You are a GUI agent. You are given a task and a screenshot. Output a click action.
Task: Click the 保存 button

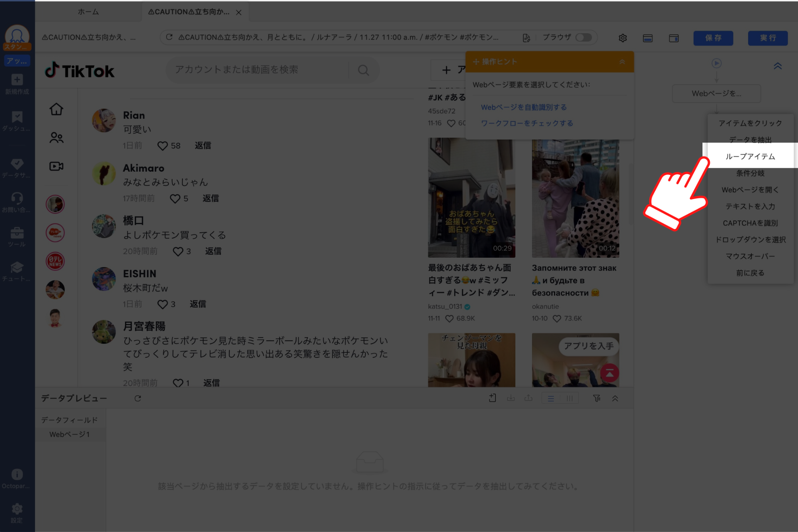point(713,38)
